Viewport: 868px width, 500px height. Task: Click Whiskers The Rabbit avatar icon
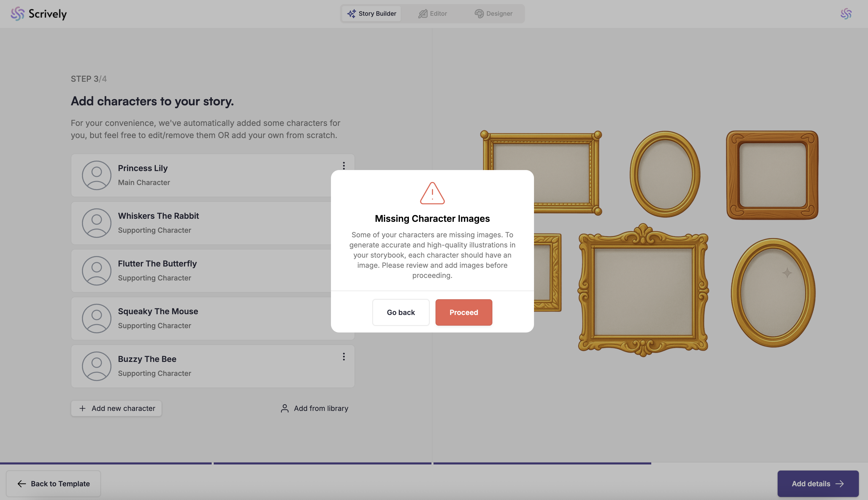click(96, 223)
